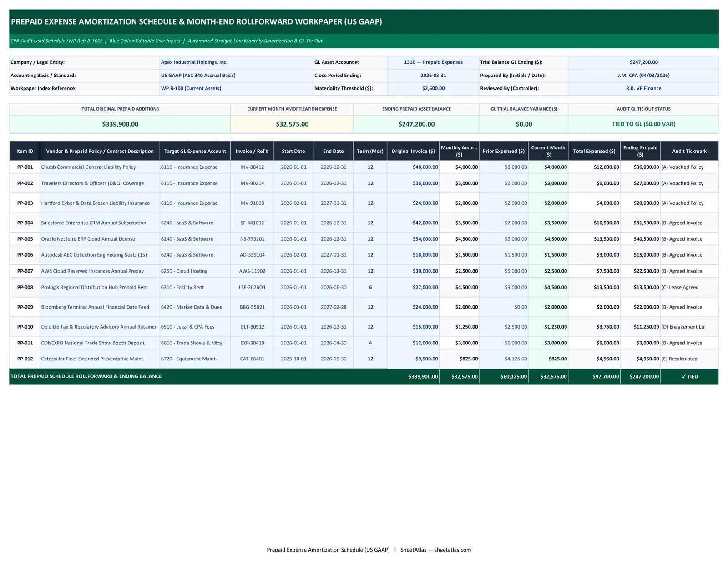Click the $60,125.00 prior expensed total
Image resolution: width=728 pixels, height=562 pixels.
(x=504, y=377)
